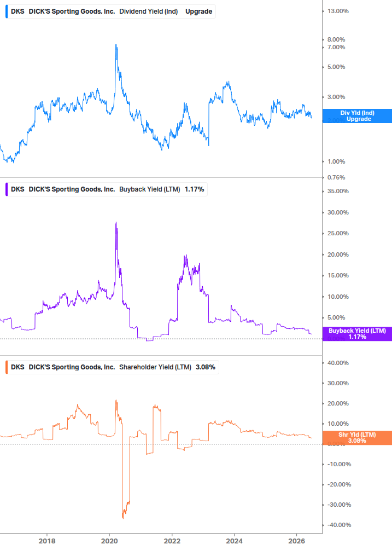Click the 0.76% tick on dividend yield axis
Image resolution: width=392 pixels, height=550 pixels.
pyautogui.click(x=336, y=177)
